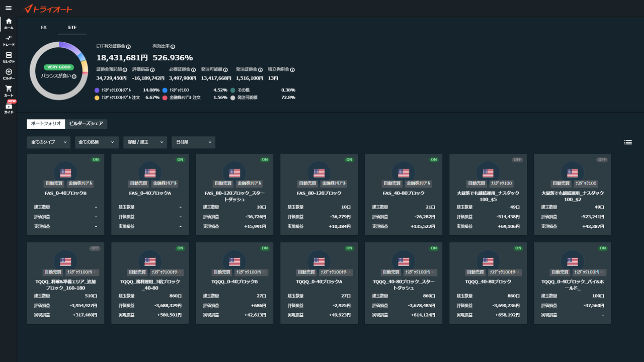Click 510口 on TQQQ_利確&準備エリア card
This screenshot has height=362, width=644.
[91, 296]
